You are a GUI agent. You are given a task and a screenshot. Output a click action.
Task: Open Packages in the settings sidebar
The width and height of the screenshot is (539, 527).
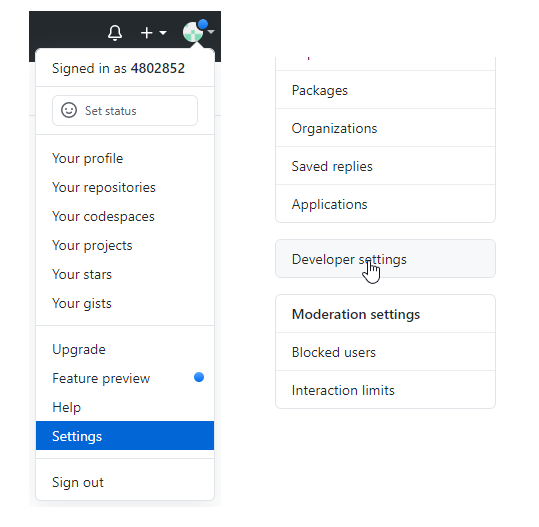[385, 90]
